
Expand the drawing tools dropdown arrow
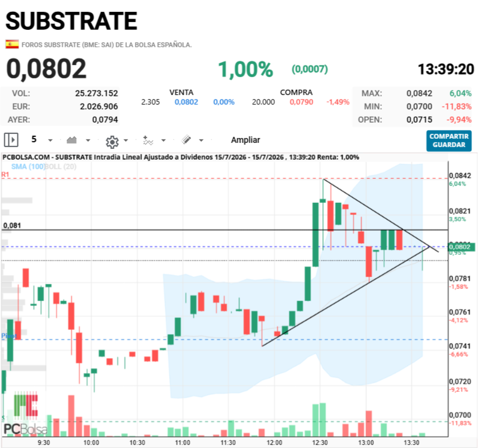click(201, 141)
